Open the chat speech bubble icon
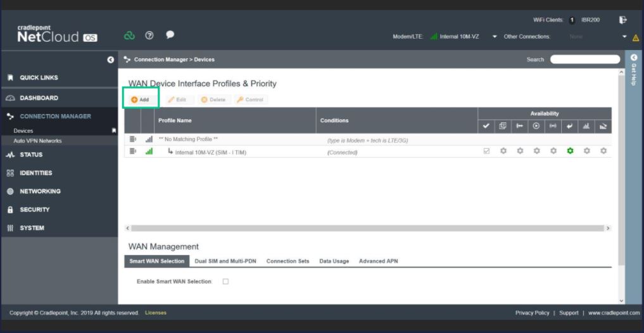644x333 pixels. [x=170, y=35]
